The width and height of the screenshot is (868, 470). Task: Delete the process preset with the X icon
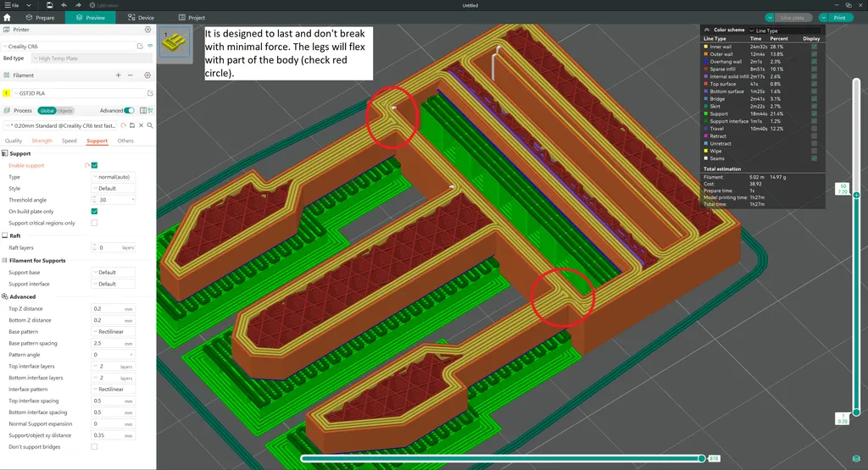pos(142,125)
